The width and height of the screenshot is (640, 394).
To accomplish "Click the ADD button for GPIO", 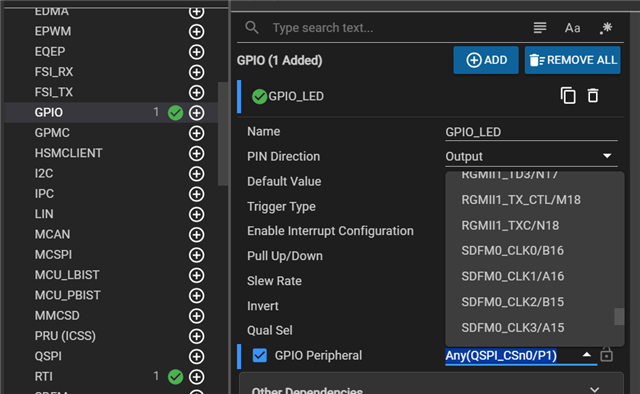I will 486,60.
